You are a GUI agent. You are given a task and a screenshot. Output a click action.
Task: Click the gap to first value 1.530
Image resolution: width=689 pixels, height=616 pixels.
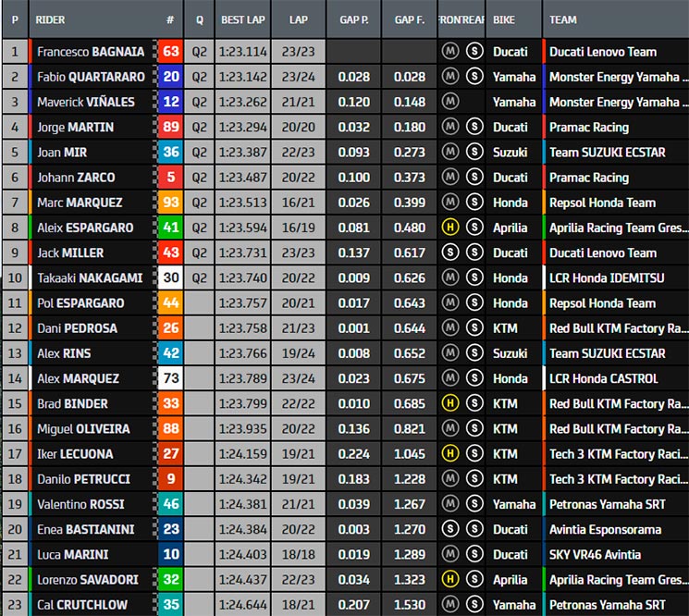coord(410,605)
